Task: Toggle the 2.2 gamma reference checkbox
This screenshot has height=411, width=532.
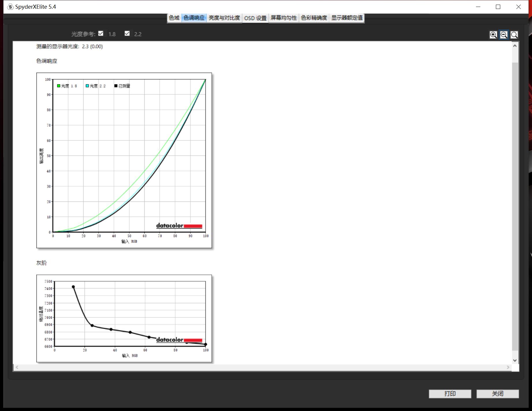Action: click(x=127, y=34)
